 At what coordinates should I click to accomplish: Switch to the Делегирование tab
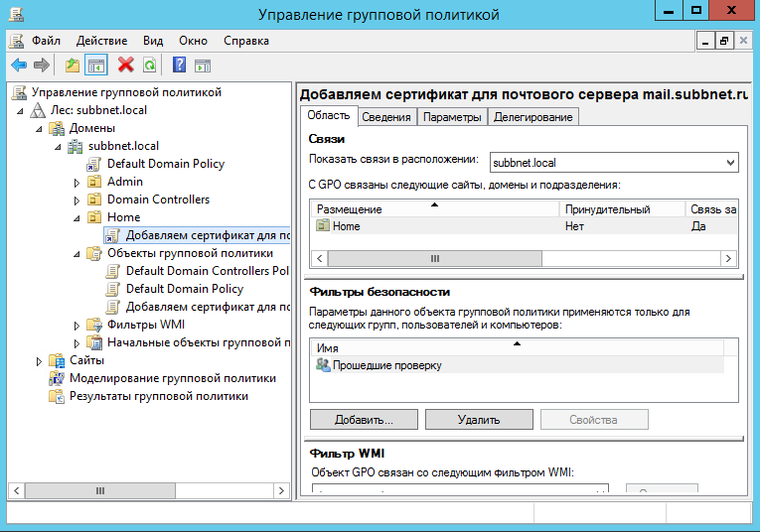(x=533, y=117)
